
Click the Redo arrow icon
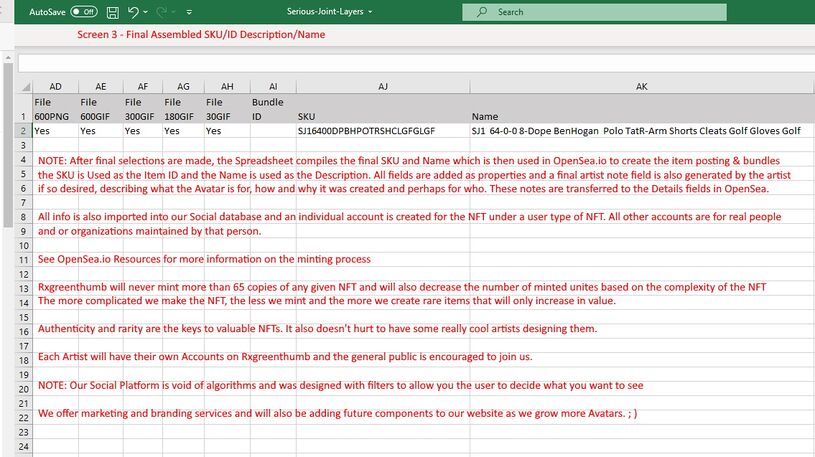point(161,11)
